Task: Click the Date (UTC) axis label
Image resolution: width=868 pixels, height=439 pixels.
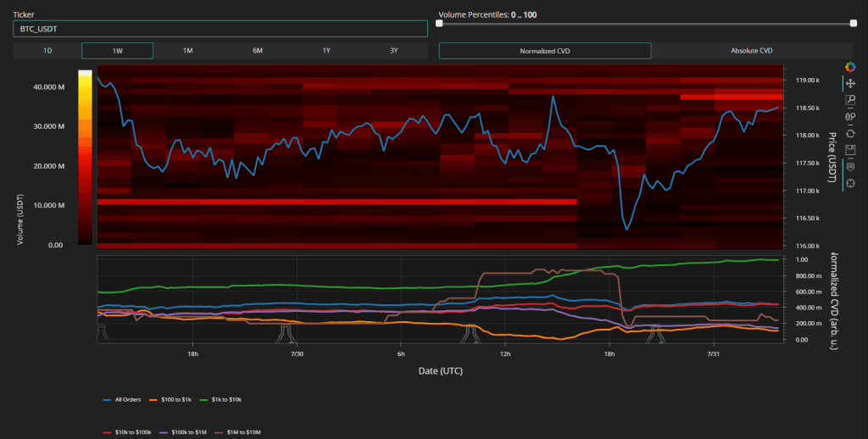Action: [440, 371]
